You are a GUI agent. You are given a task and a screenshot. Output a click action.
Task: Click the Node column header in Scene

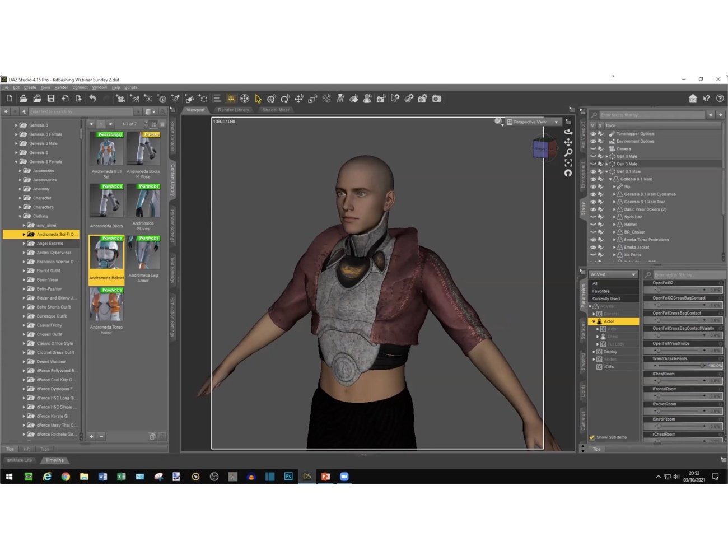663,125
